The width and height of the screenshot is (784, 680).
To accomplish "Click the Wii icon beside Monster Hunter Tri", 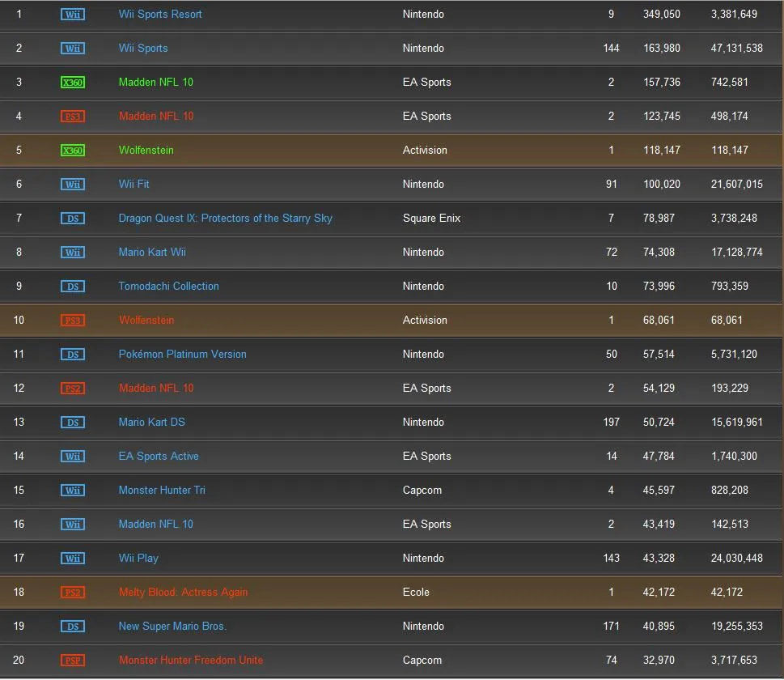I will pos(73,491).
